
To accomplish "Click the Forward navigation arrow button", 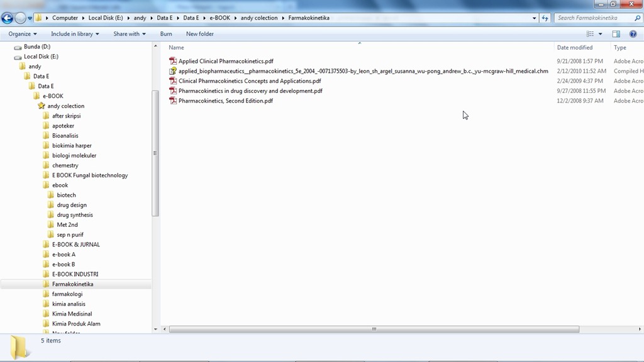I will 20,18.
